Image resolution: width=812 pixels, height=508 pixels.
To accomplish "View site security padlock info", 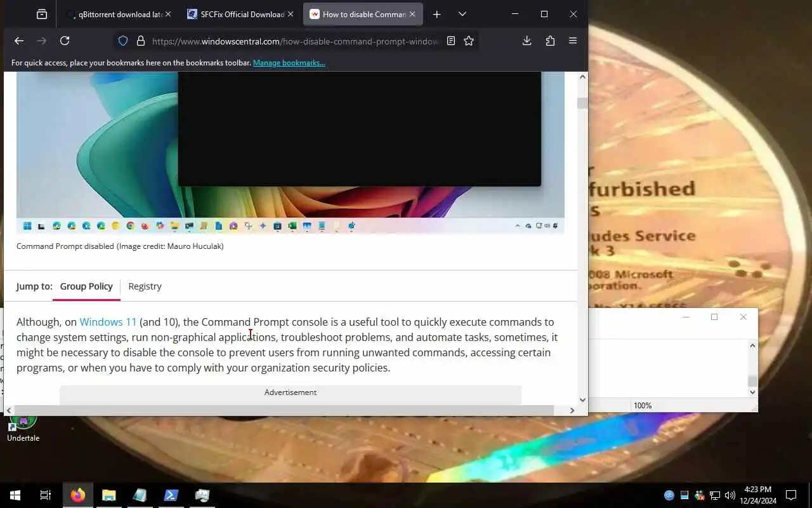I will [x=141, y=41].
